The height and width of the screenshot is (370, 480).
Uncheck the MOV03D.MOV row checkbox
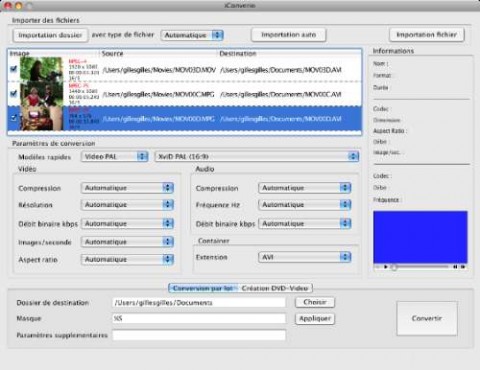[13, 69]
